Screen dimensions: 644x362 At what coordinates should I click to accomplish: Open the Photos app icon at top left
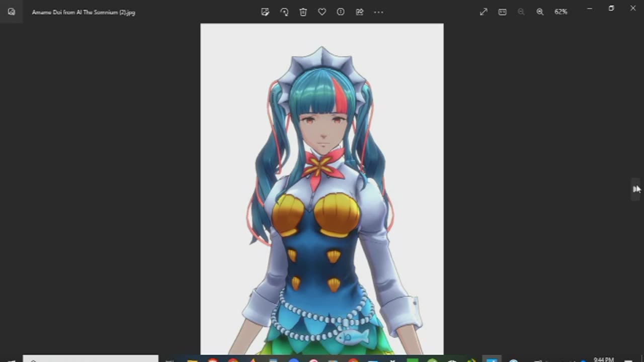[11, 12]
